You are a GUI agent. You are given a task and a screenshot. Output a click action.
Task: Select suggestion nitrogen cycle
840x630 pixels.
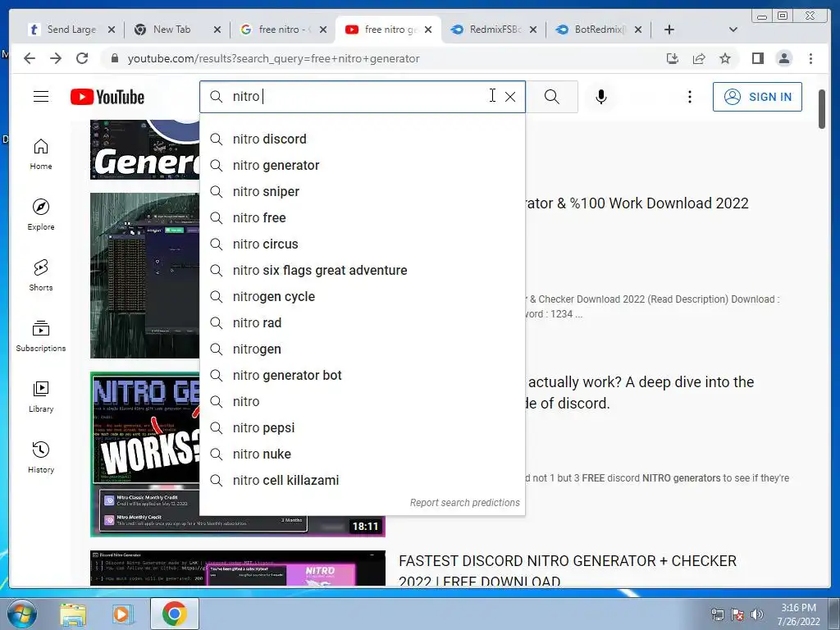click(362, 296)
